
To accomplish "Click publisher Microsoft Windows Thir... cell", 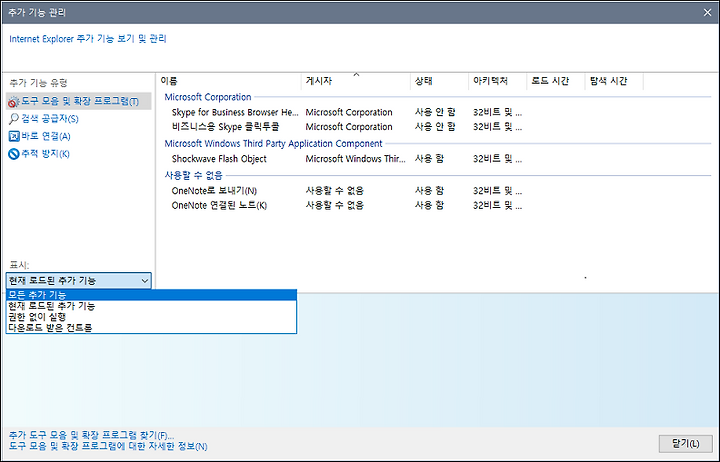I will 355,159.
